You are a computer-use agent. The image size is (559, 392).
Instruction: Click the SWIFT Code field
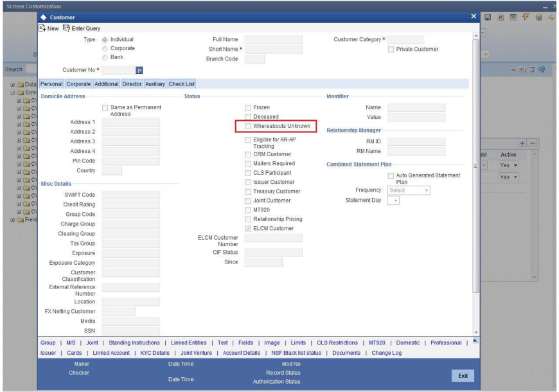tap(130, 195)
